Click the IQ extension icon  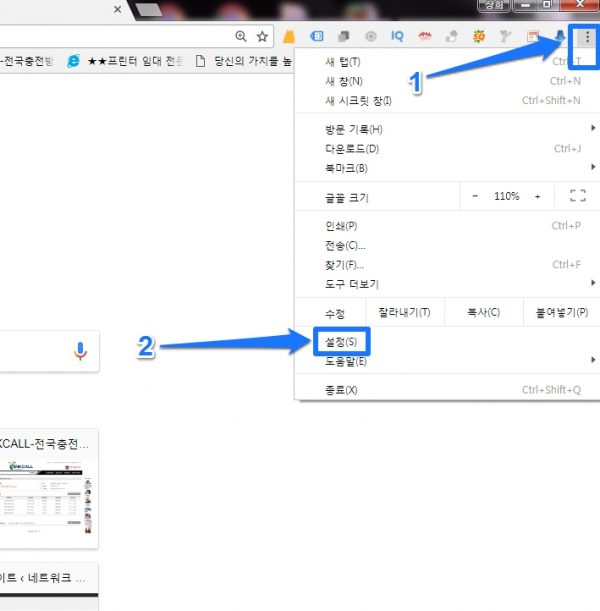(397, 36)
